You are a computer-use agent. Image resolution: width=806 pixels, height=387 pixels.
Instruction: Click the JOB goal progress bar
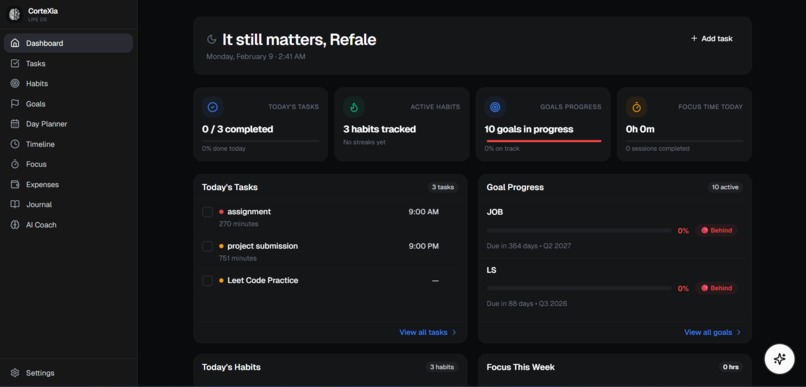579,231
